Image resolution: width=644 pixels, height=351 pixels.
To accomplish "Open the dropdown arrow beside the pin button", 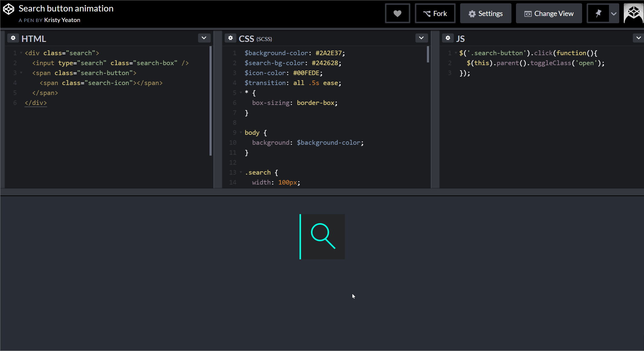I will 614,14.
